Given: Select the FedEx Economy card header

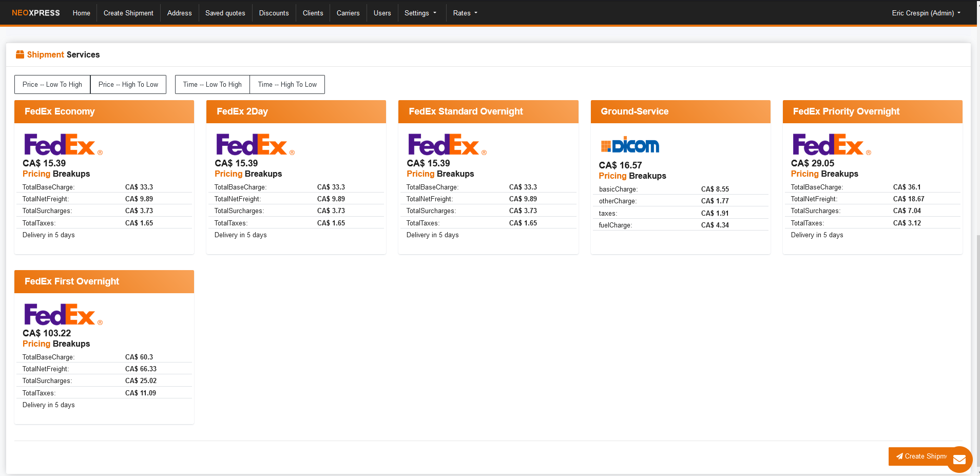Looking at the screenshot, I should (104, 111).
